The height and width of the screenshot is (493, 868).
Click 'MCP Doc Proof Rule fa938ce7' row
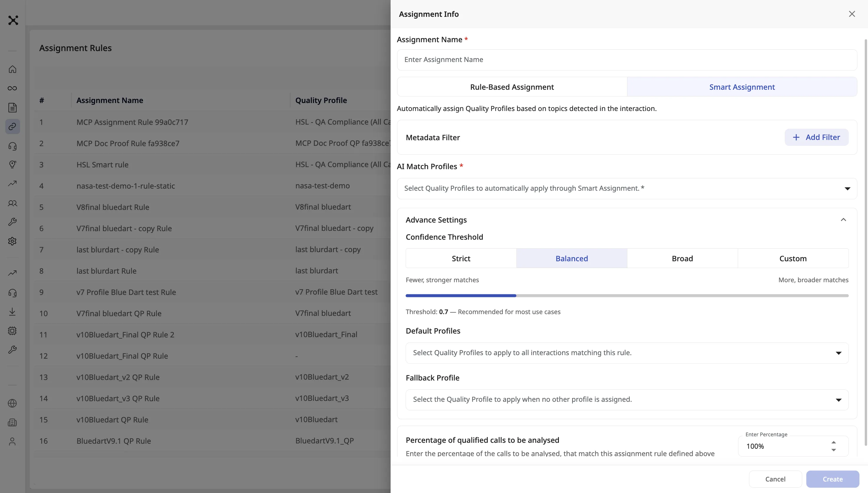coord(212,143)
